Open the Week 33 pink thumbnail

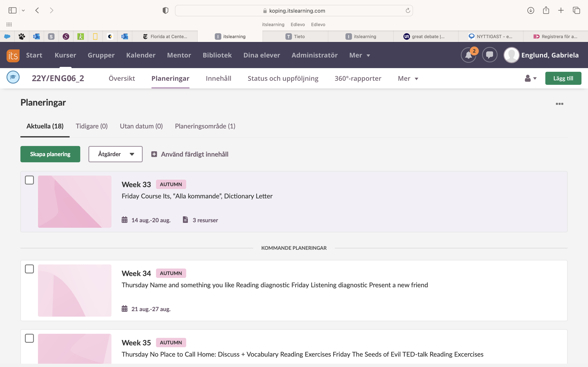(75, 201)
